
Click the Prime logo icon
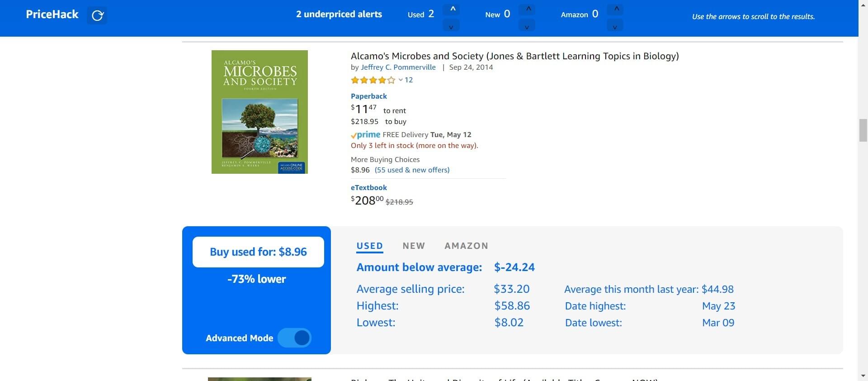point(365,135)
